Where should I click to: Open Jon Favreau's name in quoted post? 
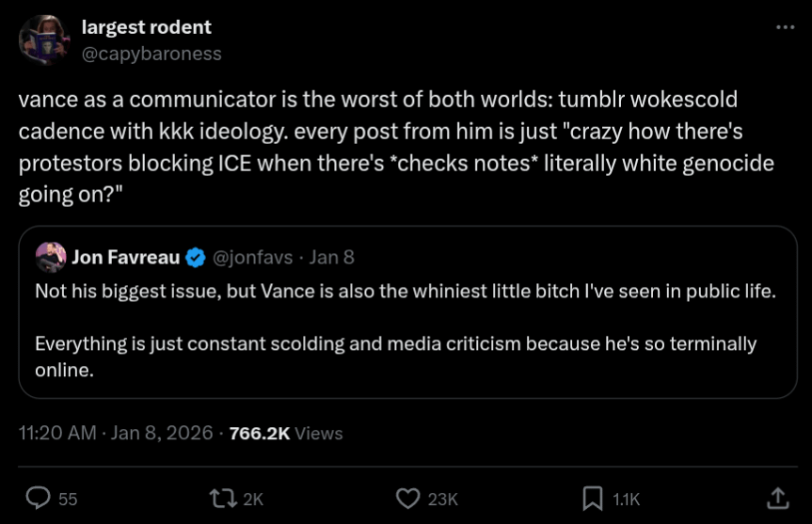tap(125, 257)
